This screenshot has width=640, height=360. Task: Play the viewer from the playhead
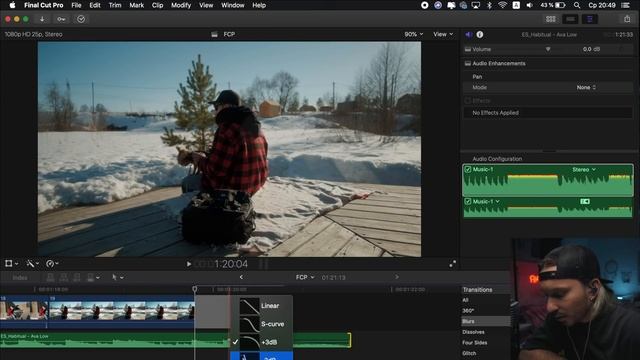(x=189, y=264)
